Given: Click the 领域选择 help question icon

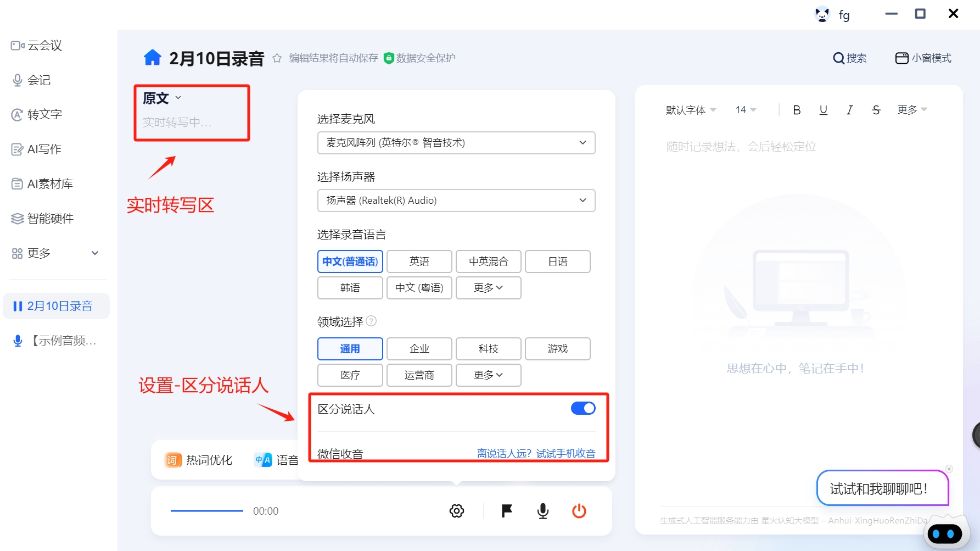Looking at the screenshot, I should pos(371,321).
